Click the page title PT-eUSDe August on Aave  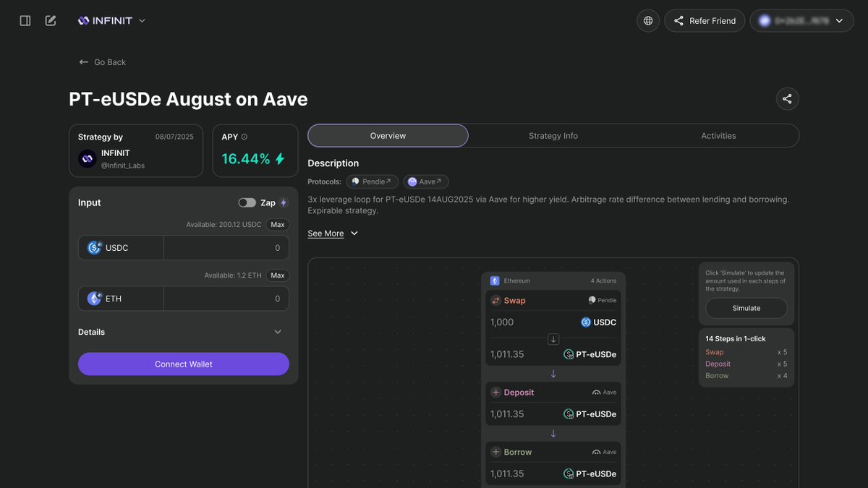(188, 99)
